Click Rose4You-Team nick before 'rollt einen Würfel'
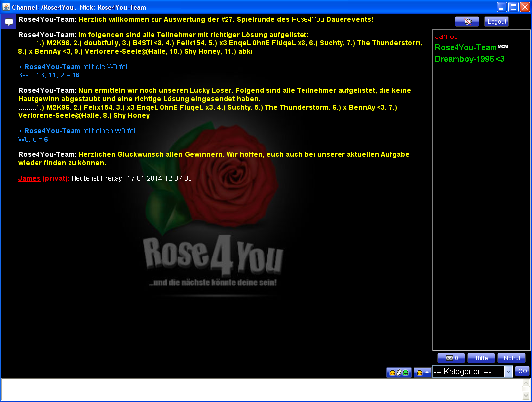 [x=52, y=131]
